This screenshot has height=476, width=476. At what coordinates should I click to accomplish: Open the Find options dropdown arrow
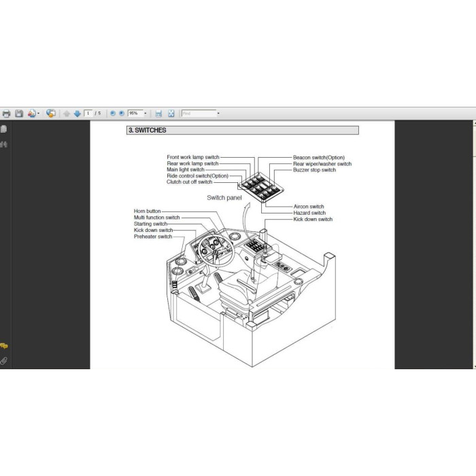click(218, 114)
